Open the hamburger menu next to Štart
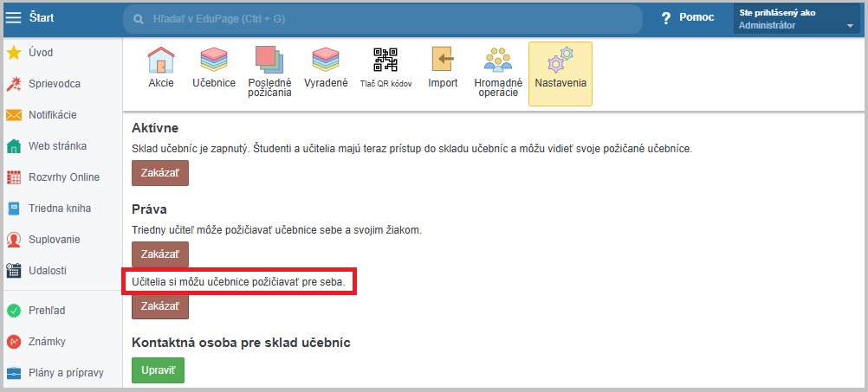 pyautogui.click(x=13, y=17)
